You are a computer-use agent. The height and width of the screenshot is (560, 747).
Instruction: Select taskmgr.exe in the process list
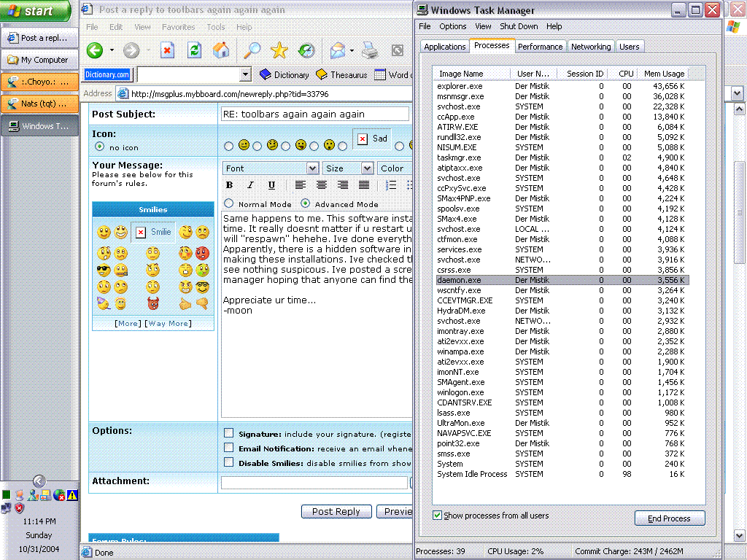pos(459,157)
